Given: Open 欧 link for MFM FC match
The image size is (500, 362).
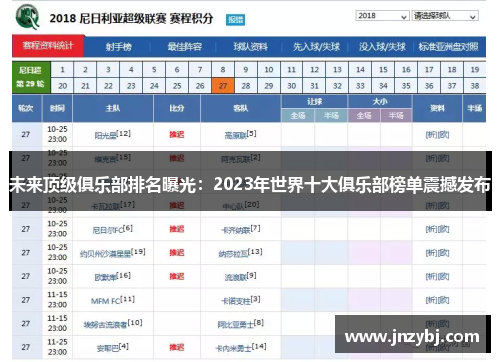Looking at the screenshot, I should coord(443,300).
